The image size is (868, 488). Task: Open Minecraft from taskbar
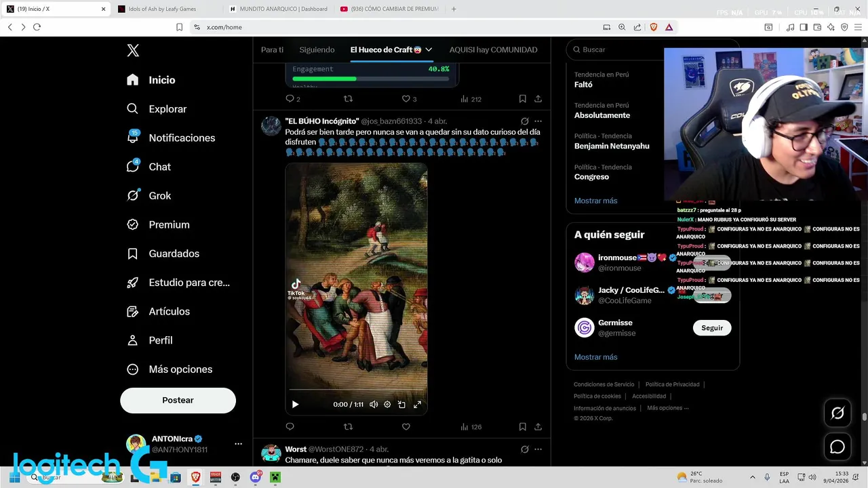275,477
